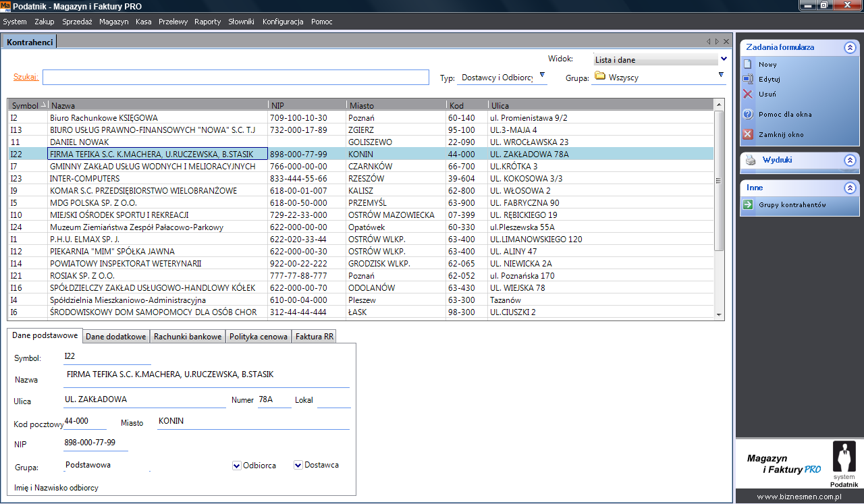
Task: Click the Grupy kontrahentów link
Action: pyautogui.click(x=792, y=205)
